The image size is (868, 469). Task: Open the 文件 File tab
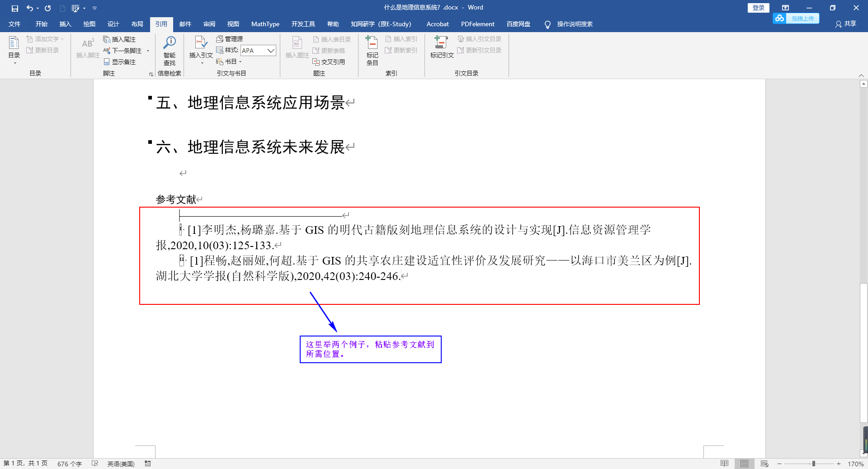(14, 24)
